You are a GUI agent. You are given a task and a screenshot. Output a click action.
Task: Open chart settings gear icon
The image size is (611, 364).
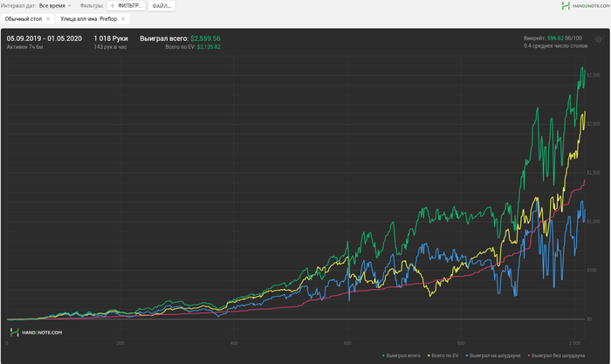click(x=599, y=39)
